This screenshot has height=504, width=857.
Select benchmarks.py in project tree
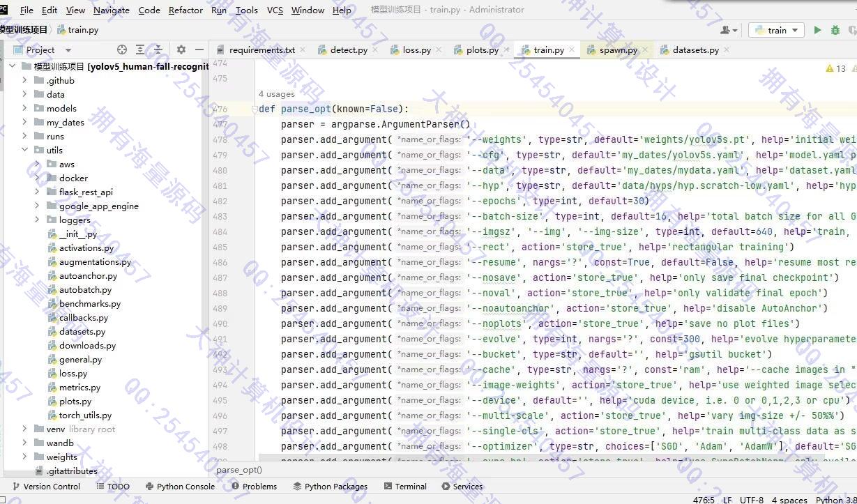[89, 303]
